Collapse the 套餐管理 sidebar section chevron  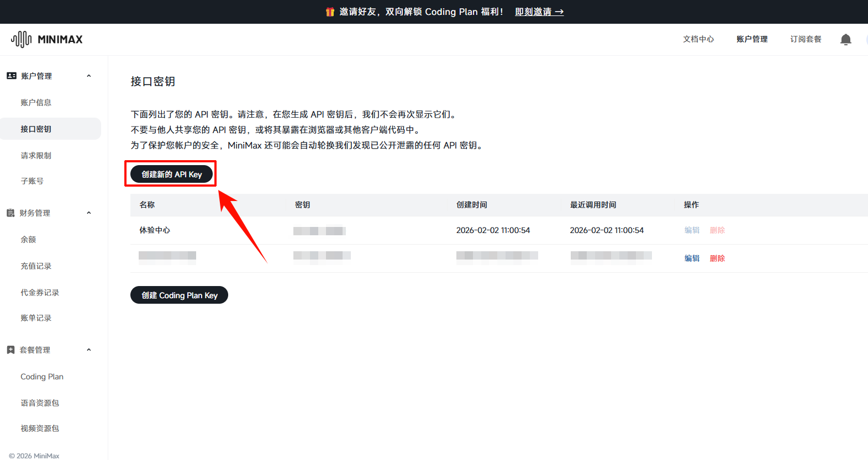88,350
